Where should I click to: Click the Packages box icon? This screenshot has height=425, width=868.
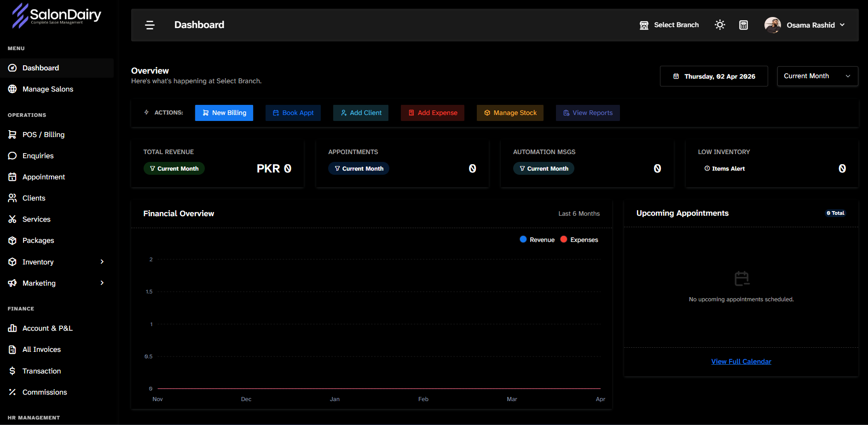coord(12,241)
